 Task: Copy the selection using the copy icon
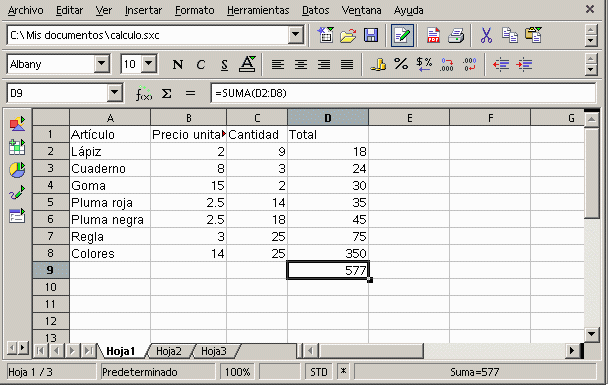(510, 35)
